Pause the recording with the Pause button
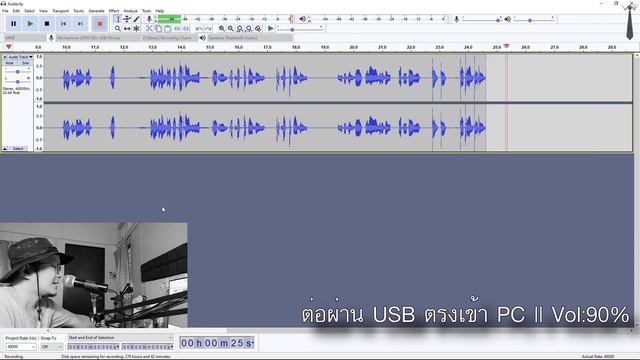640x360 pixels. tap(13, 24)
